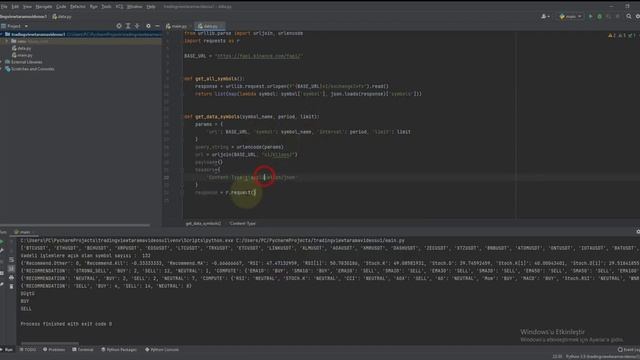
Task: Click Expand All icon in Project panel
Action: [128, 26]
